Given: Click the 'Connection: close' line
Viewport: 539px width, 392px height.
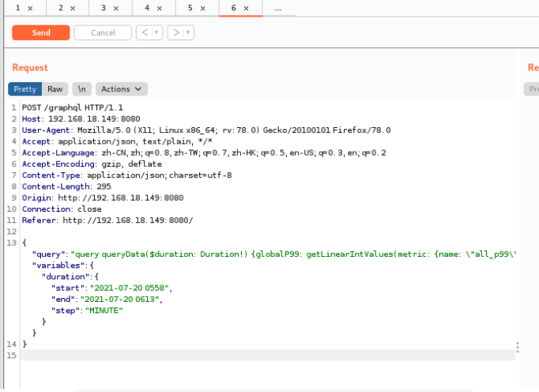Looking at the screenshot, I should (62, 209).
